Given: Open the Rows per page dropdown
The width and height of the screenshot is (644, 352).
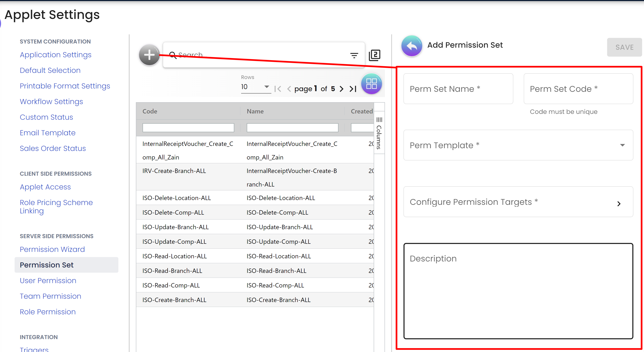Looking at the screenshot, I should [255, 87].
